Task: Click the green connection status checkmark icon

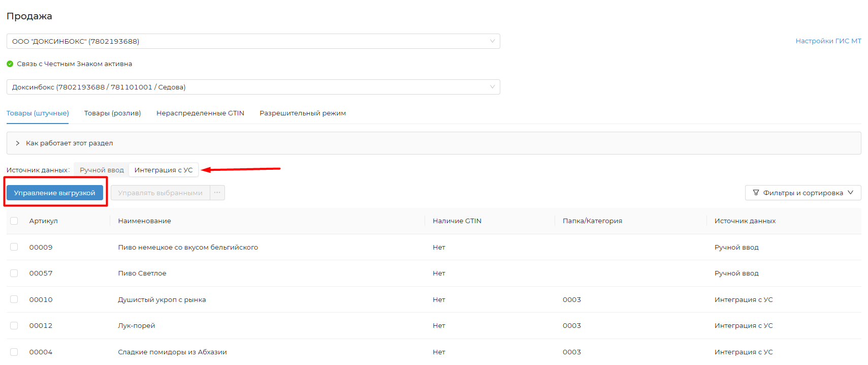Action: pyautogui.click(x=10, y=64)
